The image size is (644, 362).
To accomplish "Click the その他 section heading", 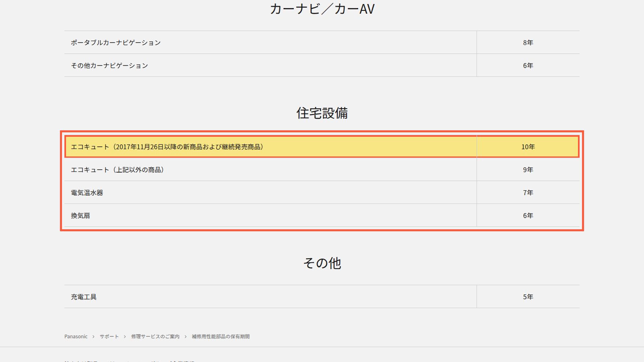I will [x=322, y=263].
